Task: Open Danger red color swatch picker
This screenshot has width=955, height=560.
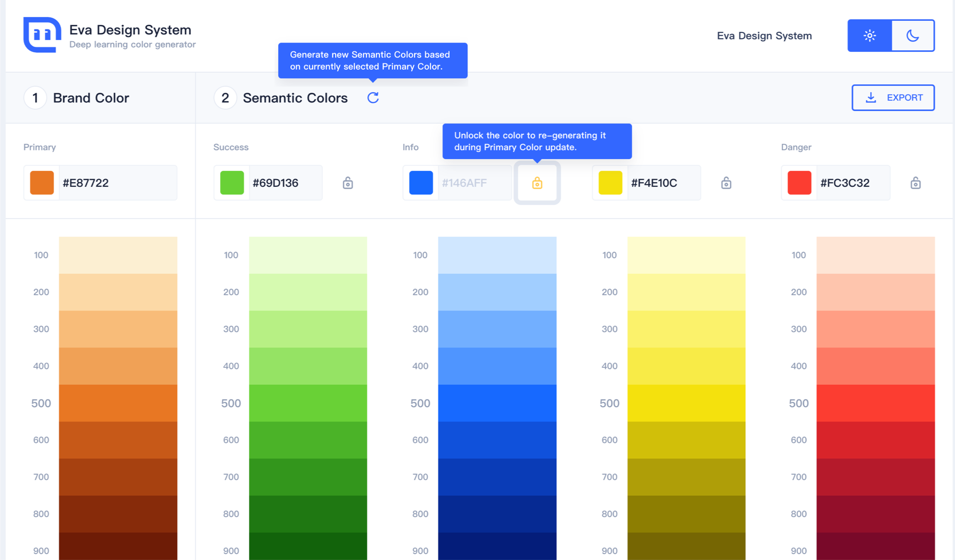Action: click(x=799, y=183)
